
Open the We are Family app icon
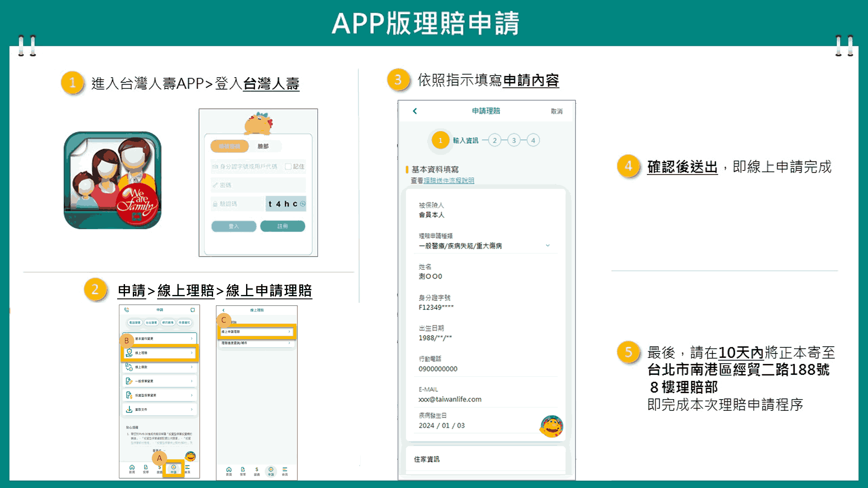[x=112, y=180]
